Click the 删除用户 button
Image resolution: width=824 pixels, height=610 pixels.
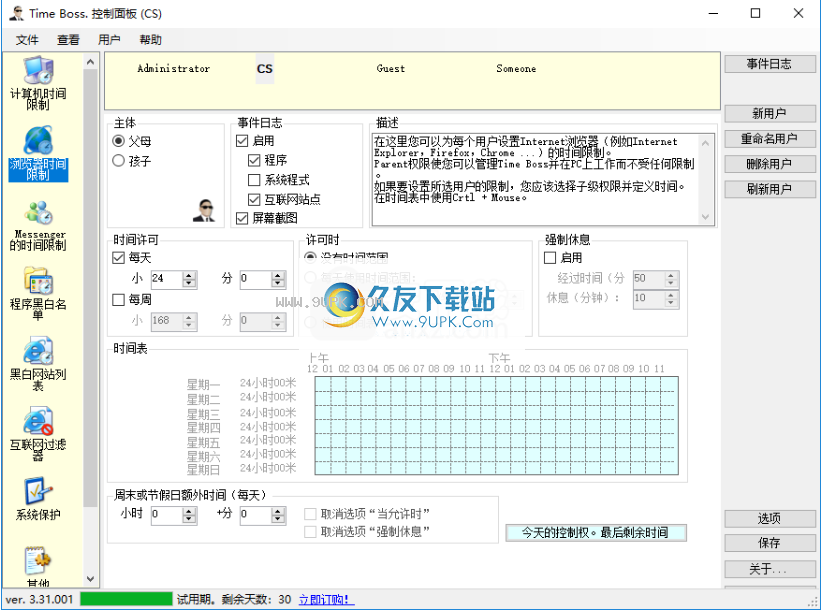tap(770, 164)
